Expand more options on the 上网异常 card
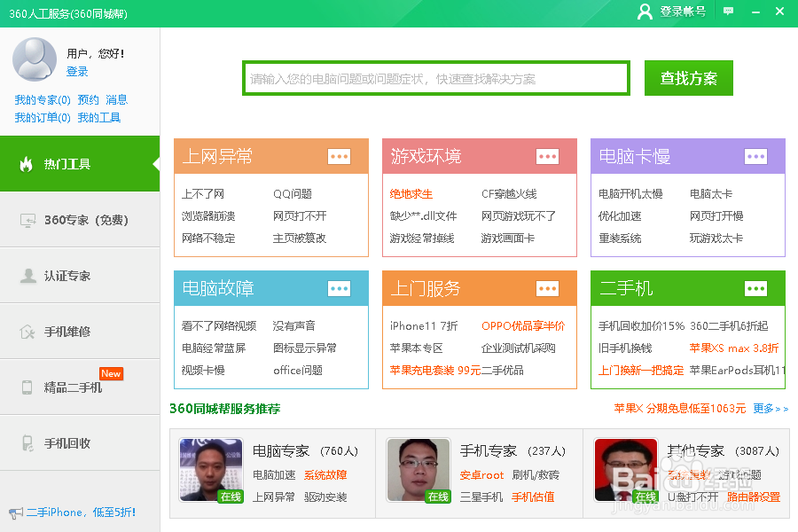798x532 pixels. 339,156
